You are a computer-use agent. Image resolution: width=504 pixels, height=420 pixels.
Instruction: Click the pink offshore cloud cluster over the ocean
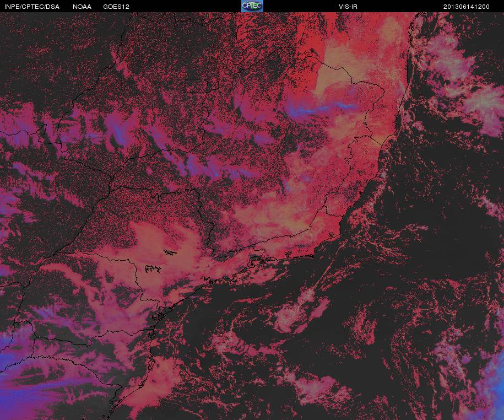coord(300,311)
